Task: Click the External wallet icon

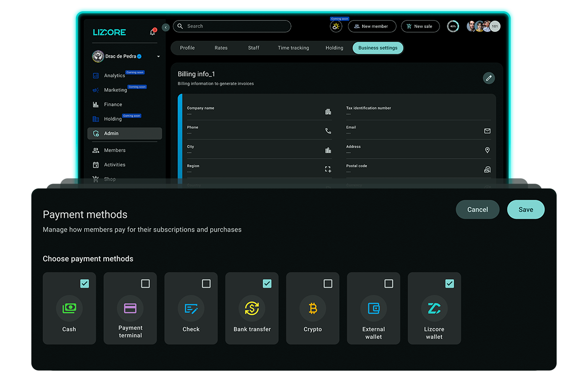Action: click(x=373, y=308)
